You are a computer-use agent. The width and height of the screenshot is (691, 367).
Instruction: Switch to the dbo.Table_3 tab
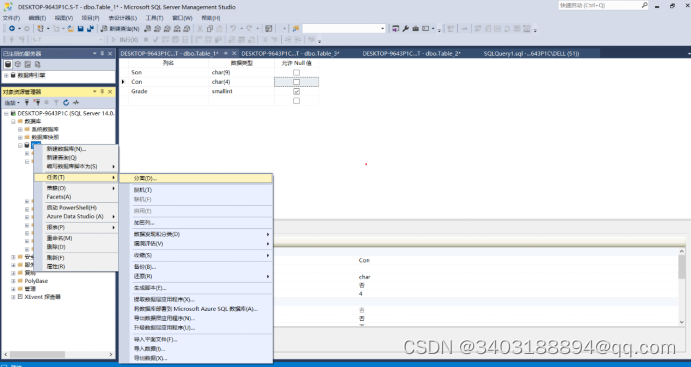tap(290, 53)
